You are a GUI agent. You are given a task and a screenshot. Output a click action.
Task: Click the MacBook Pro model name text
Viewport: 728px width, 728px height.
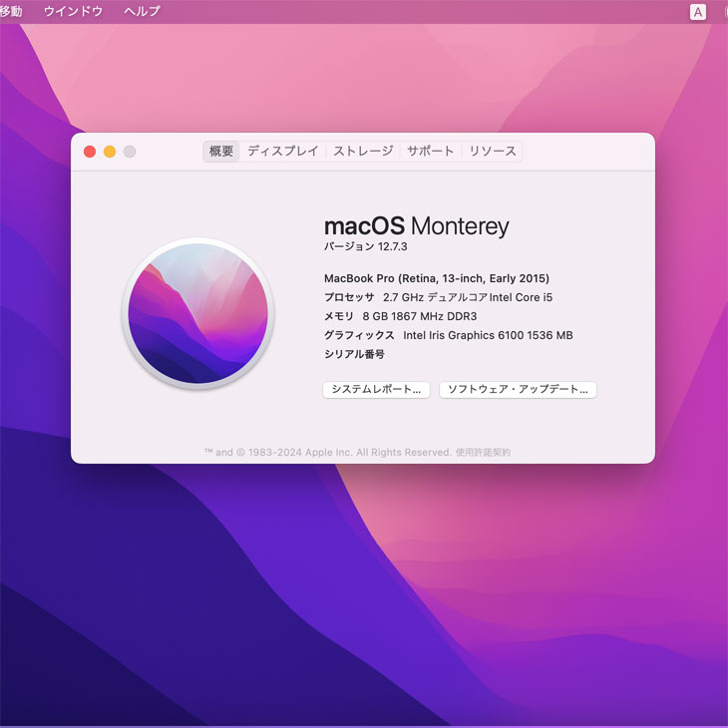(436, 278)
